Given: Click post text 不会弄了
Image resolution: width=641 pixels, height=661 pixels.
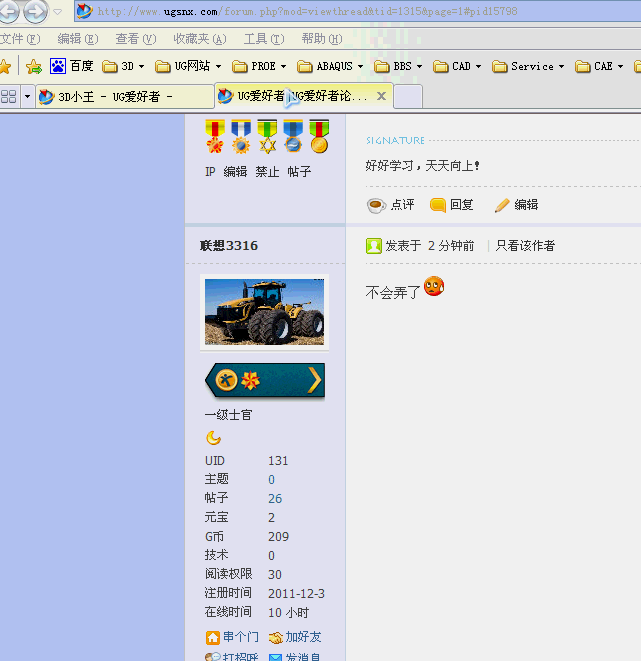Looking at the screenshot, I should 393,292.
